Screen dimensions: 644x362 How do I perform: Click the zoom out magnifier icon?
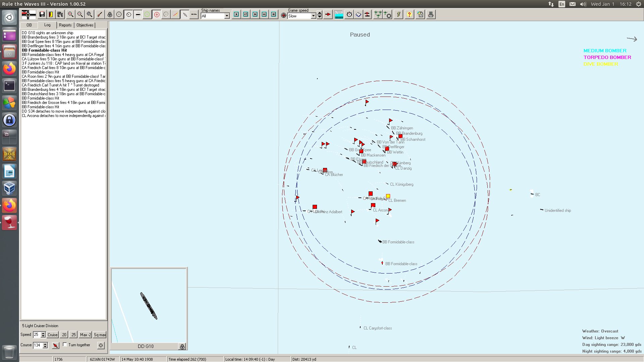coord(80,14)
